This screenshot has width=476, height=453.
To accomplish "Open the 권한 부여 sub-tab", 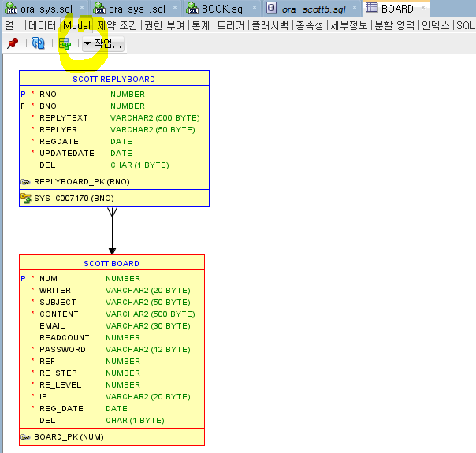I will (164, 25).
